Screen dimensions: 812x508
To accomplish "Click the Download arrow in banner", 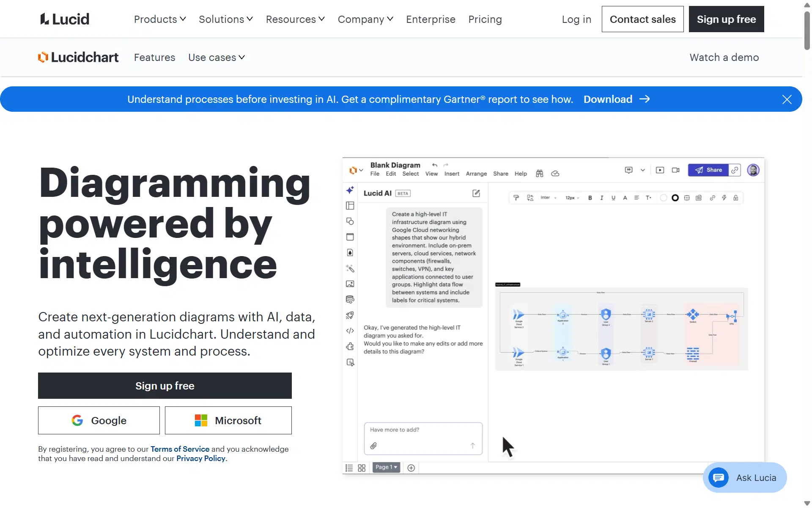I will (x=645, y=99).
